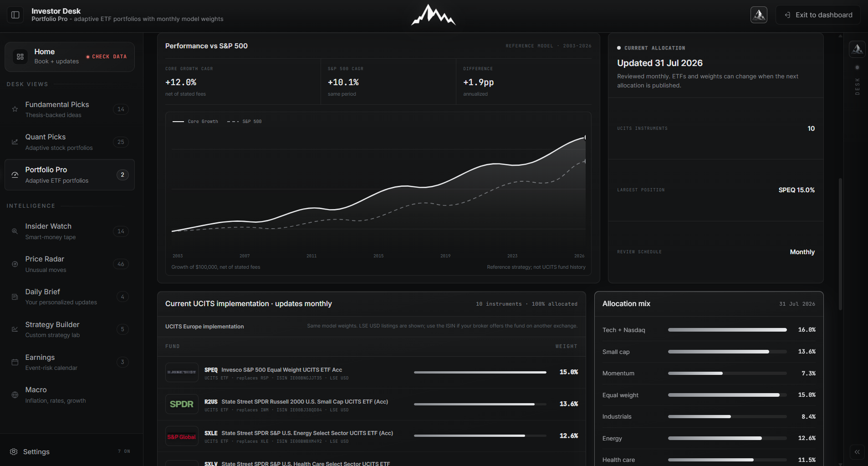This screenshot has height=466, width=868.
Task: Click the SPEQ 15.0% largest position value
Action: pyautogui.click(x=797, y=190)
